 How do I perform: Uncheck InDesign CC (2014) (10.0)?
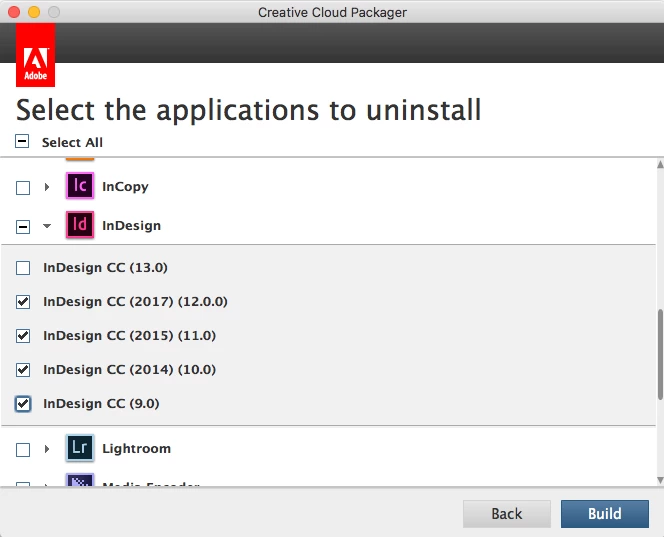23,370
